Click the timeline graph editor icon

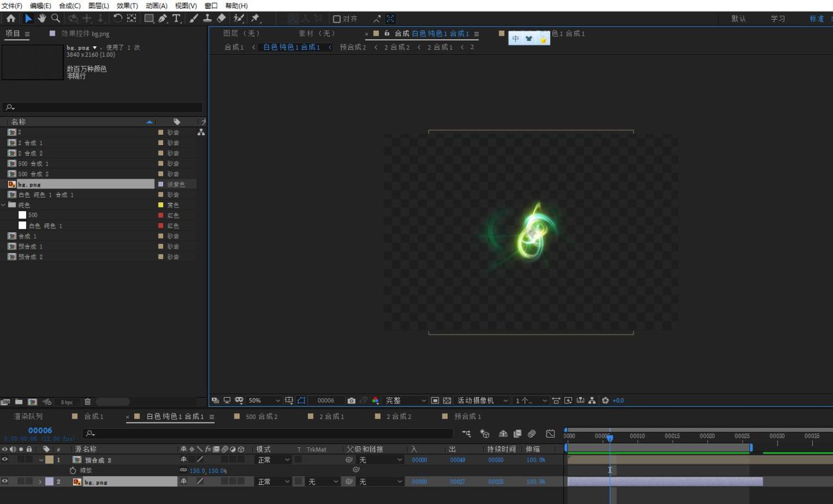[550, 433]
